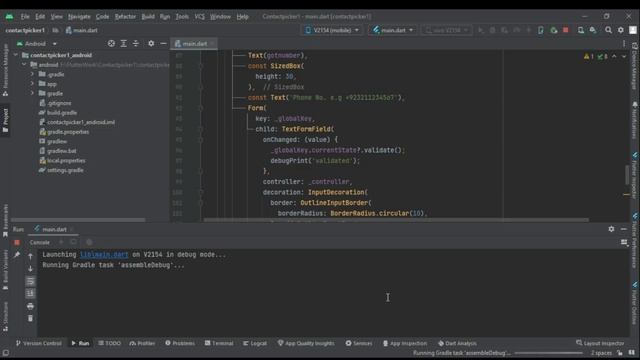The width and height of the screenshot is (640, 360).
Task: Stop process red square in Run panel
Action: [x=17, y=242]
